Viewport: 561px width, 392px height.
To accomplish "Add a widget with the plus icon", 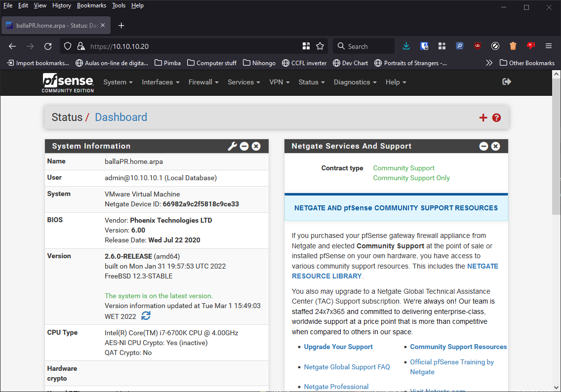I will (x=483, y=118).
